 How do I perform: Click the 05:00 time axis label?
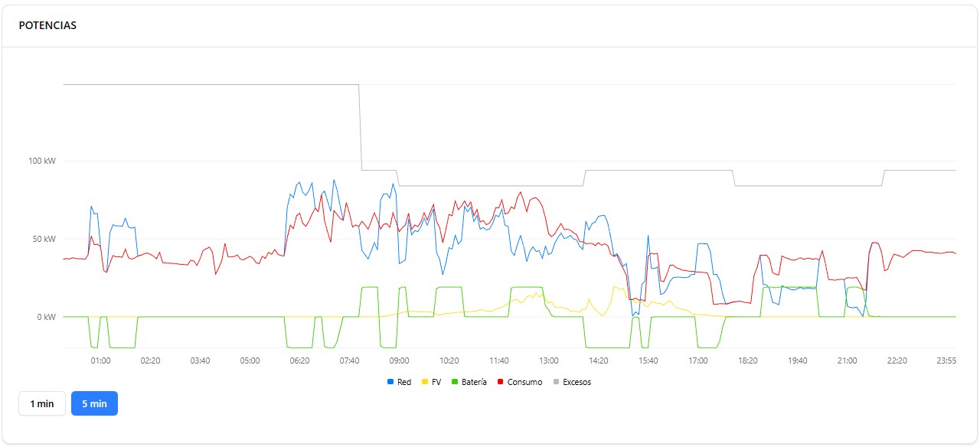(250, 361)
